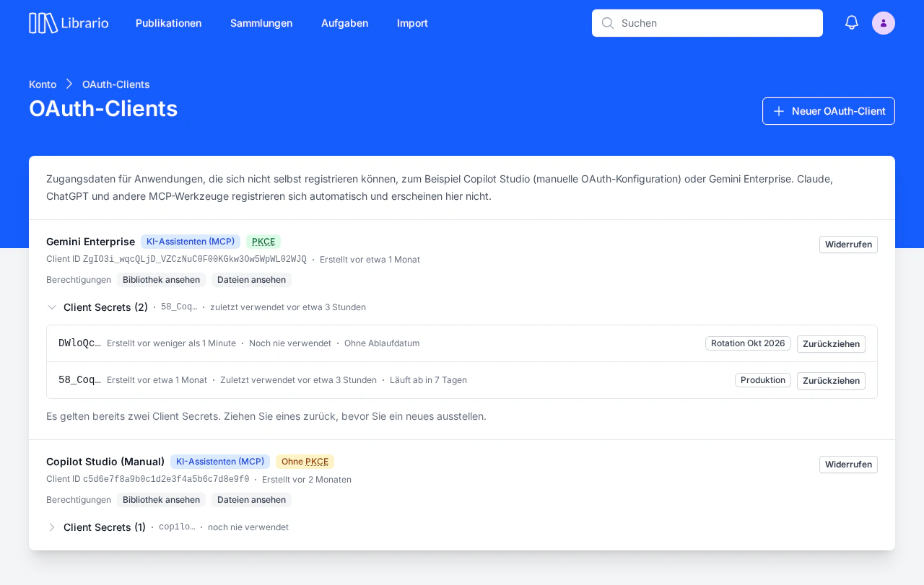This screenshot has height=585, width=924.
Task: Click the Gemini Enterprise heading
Action: tap(90, 242)
